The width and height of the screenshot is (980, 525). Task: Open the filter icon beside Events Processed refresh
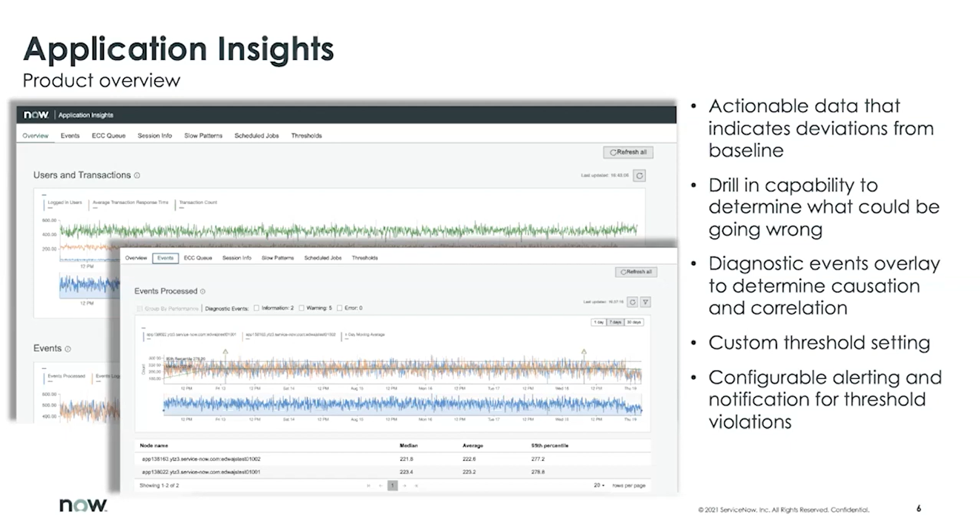646,302
